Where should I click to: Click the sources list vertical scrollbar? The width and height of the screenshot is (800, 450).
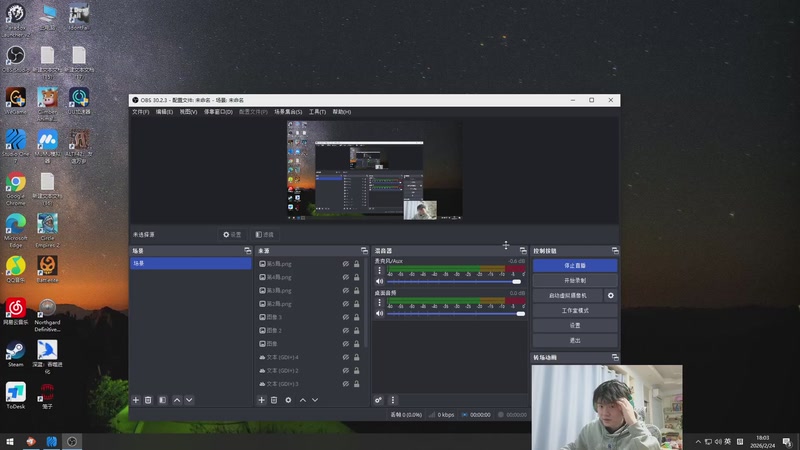[366, 301]
